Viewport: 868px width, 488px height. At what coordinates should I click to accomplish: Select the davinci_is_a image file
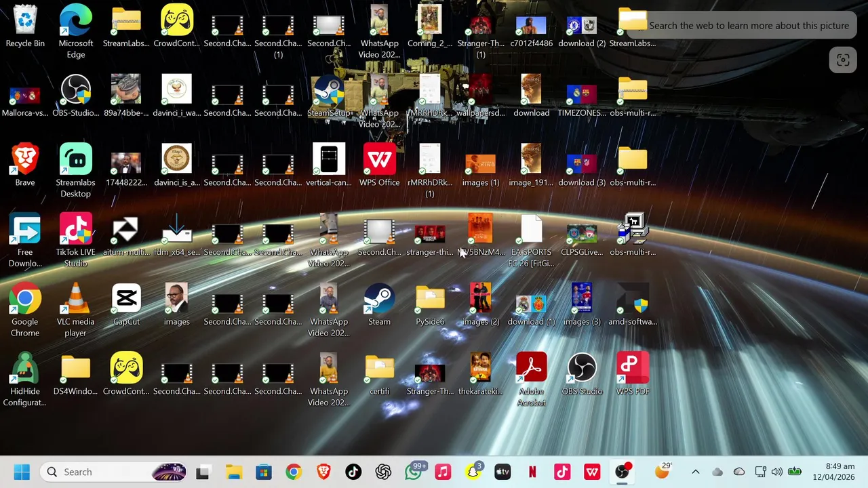(176, 165)
